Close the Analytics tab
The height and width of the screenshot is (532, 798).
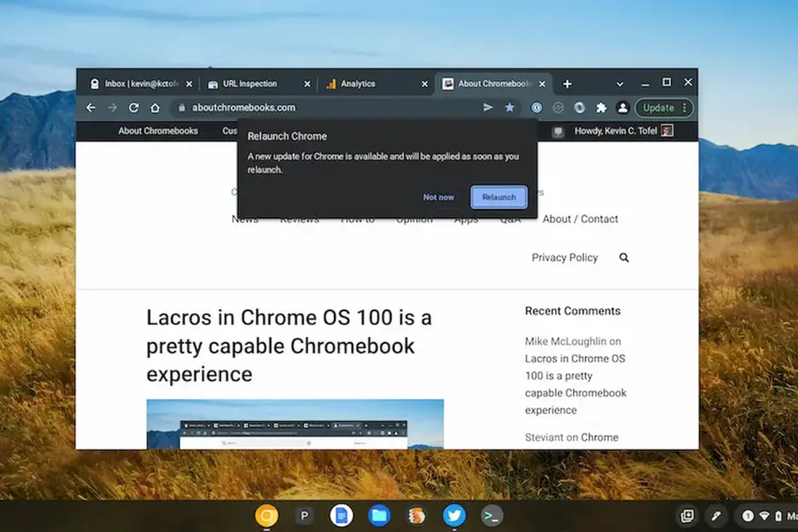coord(425,84)
